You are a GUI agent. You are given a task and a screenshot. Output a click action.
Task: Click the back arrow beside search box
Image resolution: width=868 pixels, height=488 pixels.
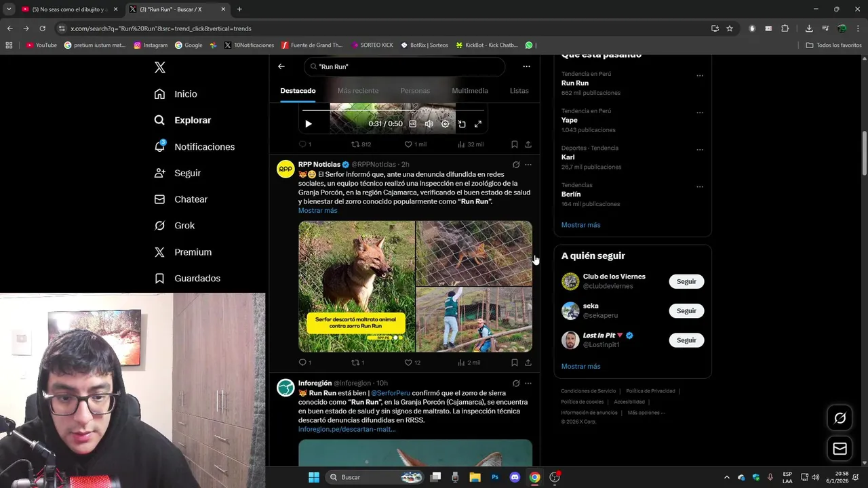pos(281,66)
